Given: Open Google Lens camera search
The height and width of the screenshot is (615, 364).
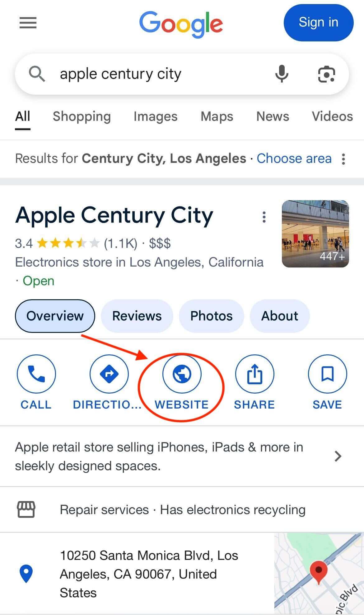Looking at the screenshot, I should [x=326, y=74].
